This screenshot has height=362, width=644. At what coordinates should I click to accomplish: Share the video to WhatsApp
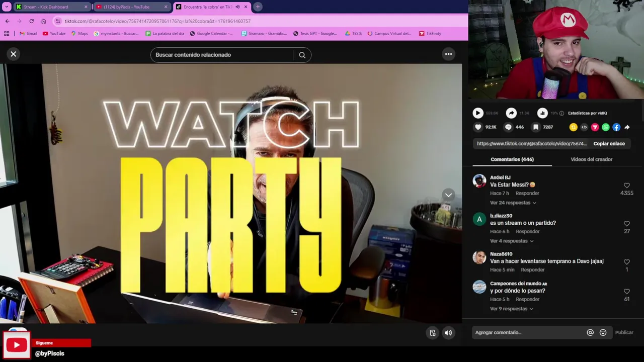pyautogui.click(x=606, y=127)
